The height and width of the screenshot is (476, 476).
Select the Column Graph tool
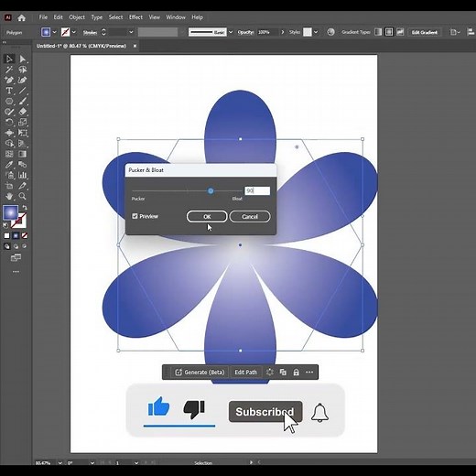[22, 175]
